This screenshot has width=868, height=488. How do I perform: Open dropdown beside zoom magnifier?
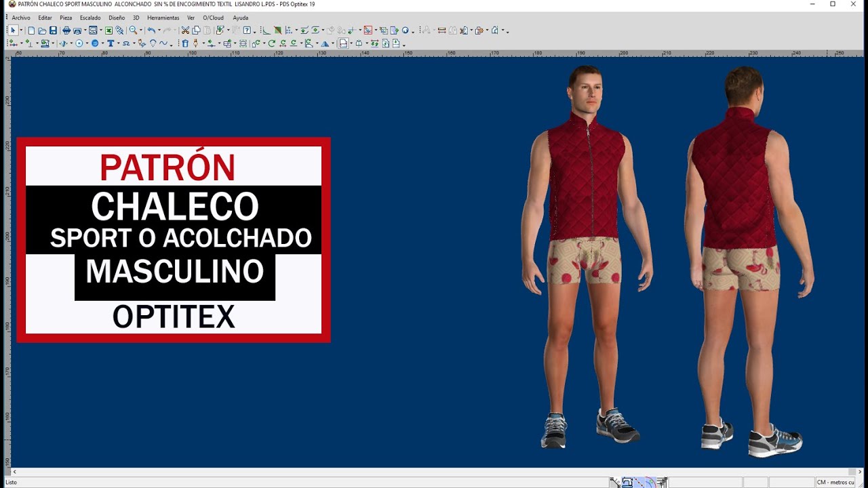(140, 30)
